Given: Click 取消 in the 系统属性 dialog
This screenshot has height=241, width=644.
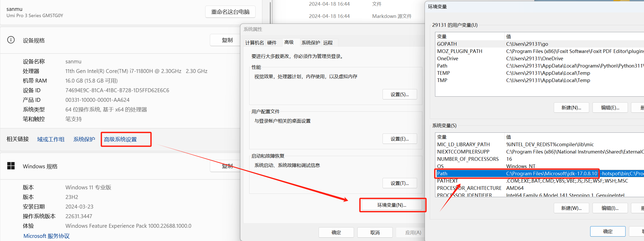Looking at the screenshot, I should pos(374,232).
